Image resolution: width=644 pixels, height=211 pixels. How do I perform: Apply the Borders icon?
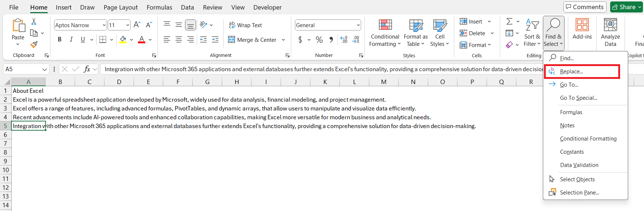(103, 39)
